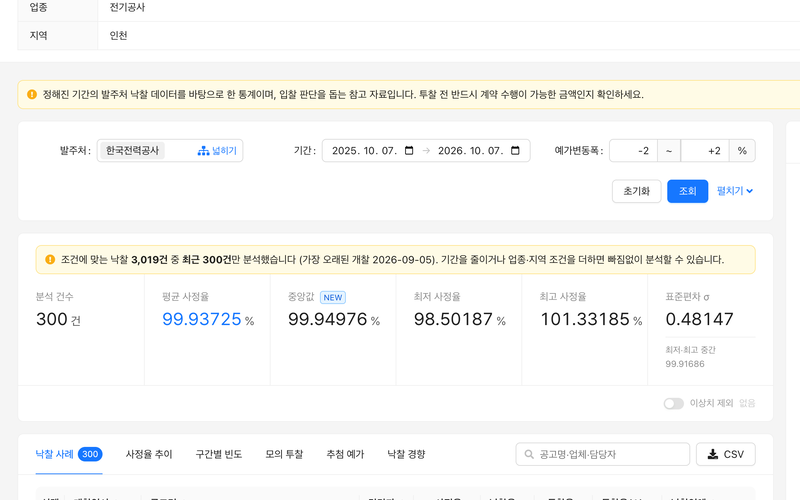Click the average rate value 99.93725
Screen dimensions: 800x500
coord(202,319)
